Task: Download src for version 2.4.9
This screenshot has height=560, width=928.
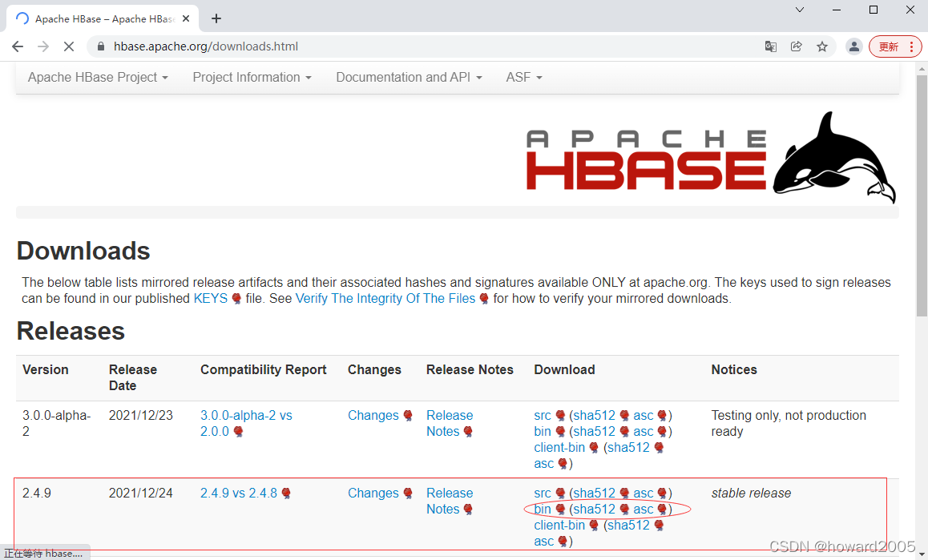Action: coord(542,494)
